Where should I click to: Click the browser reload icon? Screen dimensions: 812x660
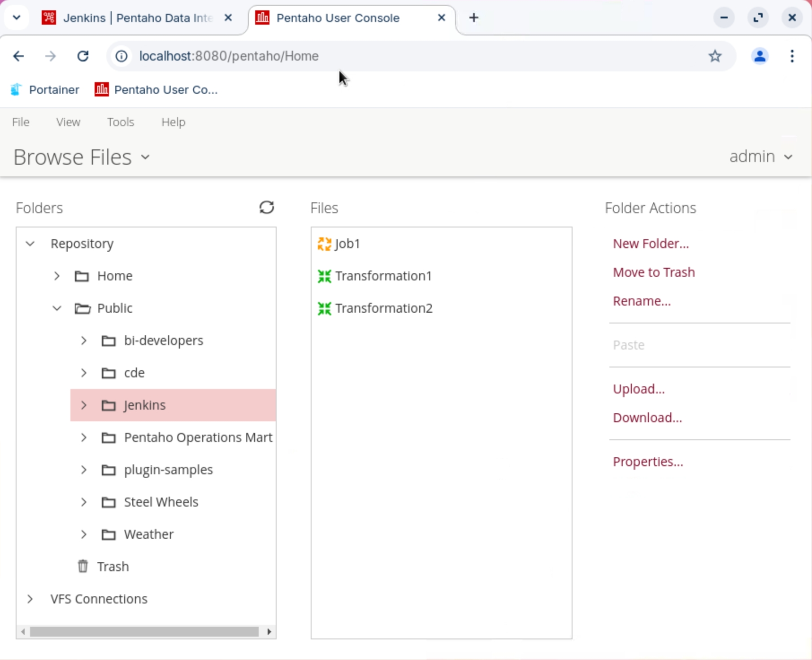83,56
